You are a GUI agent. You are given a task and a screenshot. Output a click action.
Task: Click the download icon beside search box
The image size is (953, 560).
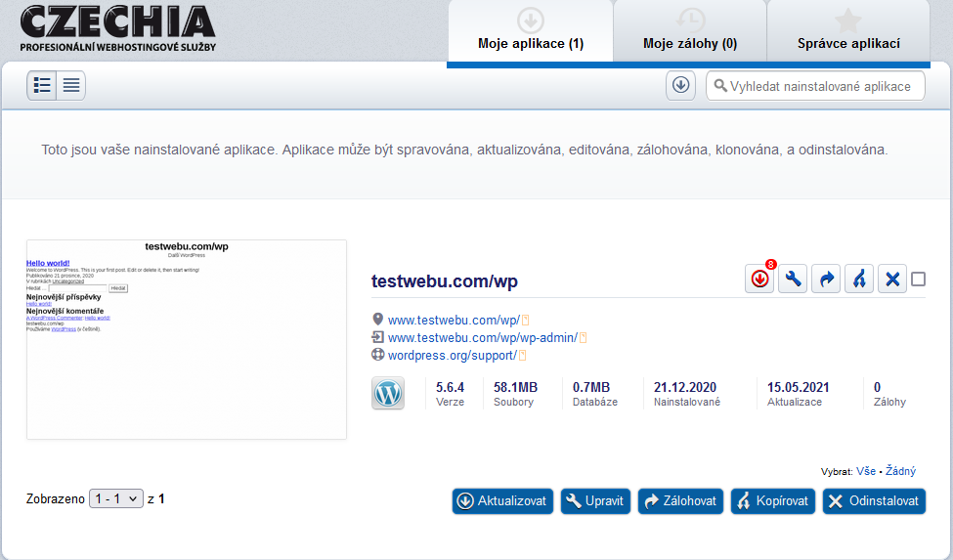point(680,85)
